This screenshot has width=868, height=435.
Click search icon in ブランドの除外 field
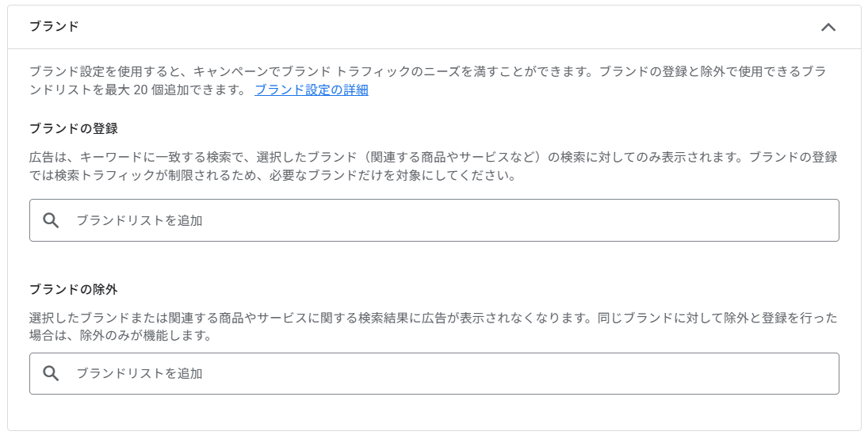coord(52,373)
